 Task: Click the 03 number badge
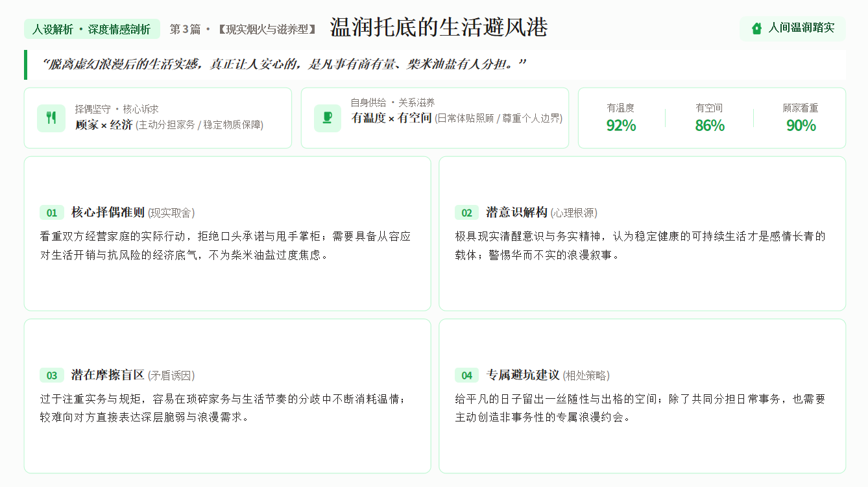(52, 375)
